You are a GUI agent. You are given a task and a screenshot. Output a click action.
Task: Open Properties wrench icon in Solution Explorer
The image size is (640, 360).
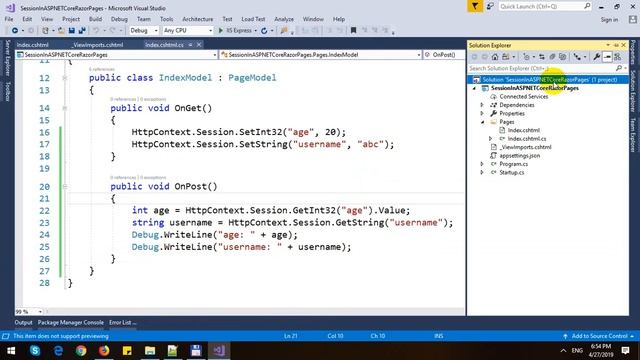(597, 57)
